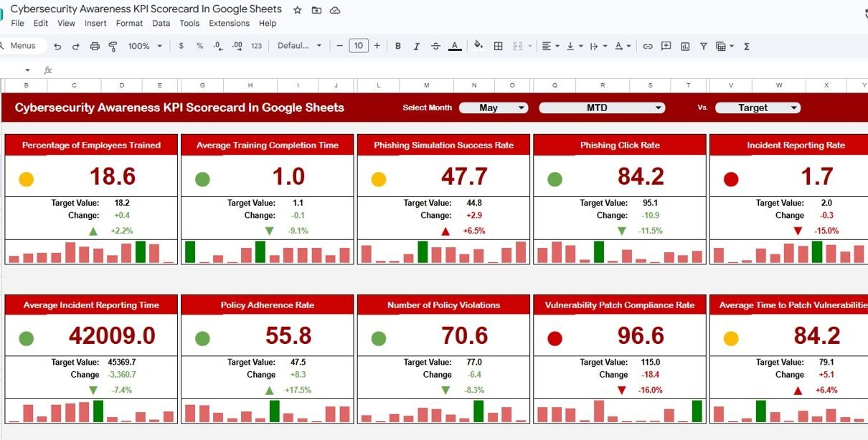The image size is (868, 440).
Task: Select the Paint format tool
Action: (113, 46)
